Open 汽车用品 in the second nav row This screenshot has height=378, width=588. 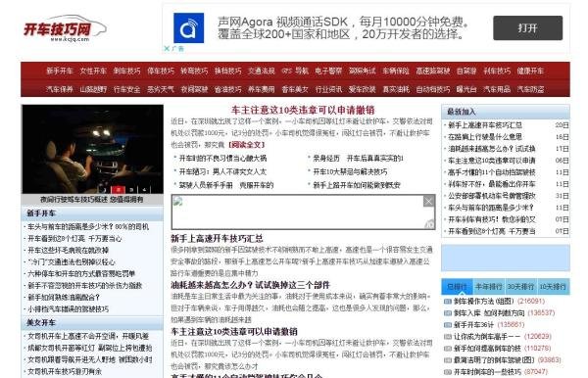(497, 89)
